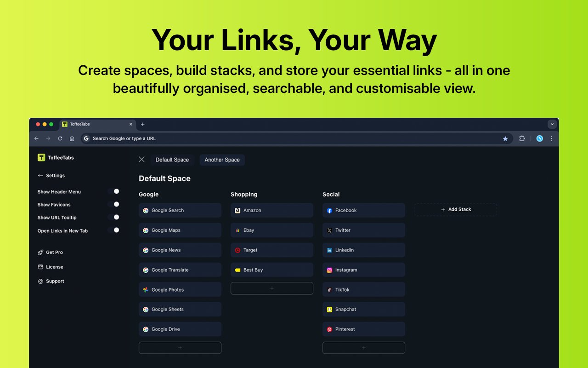
Task: Add a link to the Social stack
Action: click(x=364, y=348)
